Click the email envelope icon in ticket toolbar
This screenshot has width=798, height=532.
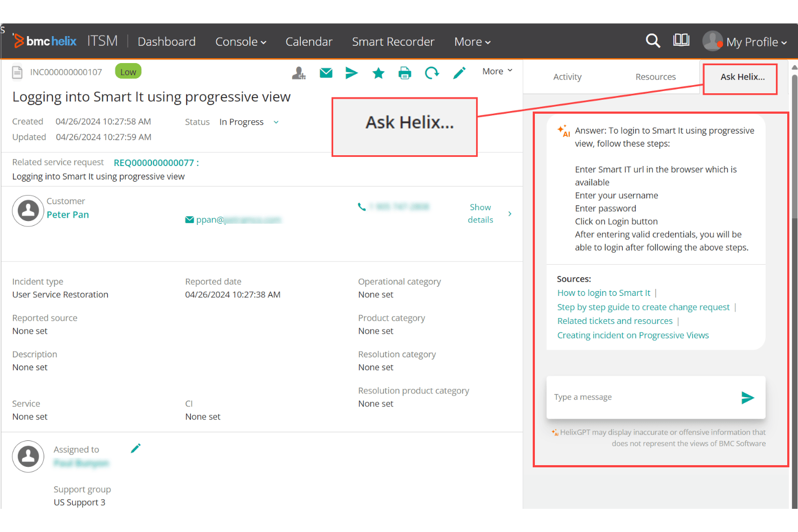[x=326, y=73]
